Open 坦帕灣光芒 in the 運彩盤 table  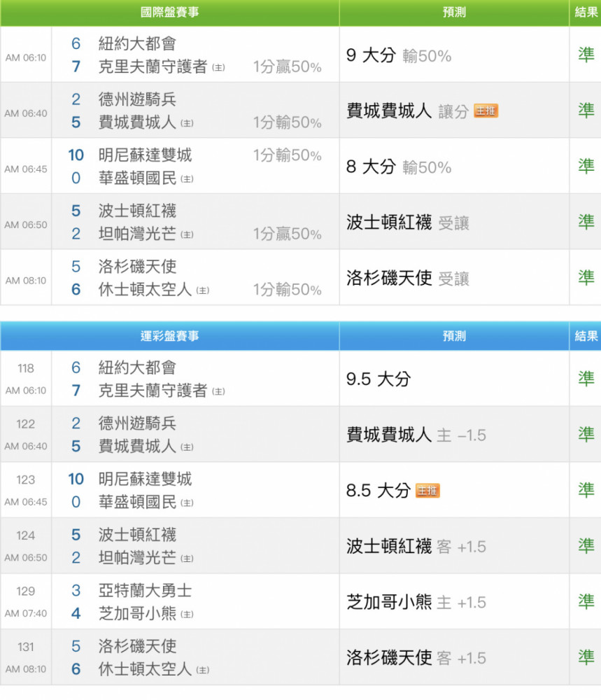(x=137, y=558)
